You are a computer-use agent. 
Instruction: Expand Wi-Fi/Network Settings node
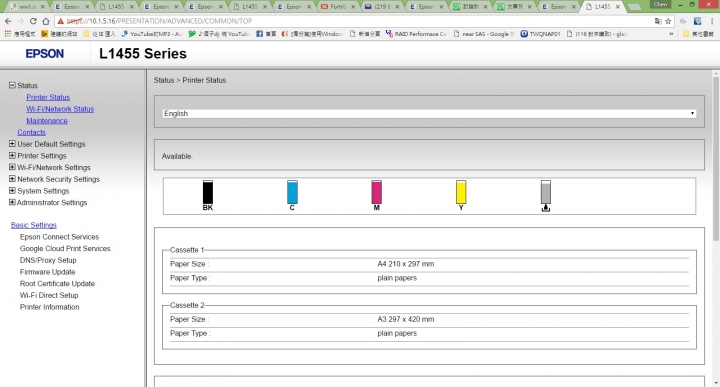12,167
